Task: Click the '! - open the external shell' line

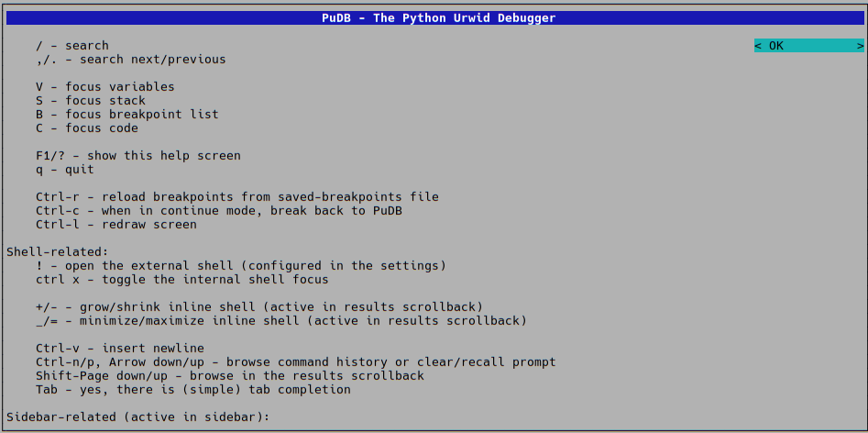Action: [240, 266]
